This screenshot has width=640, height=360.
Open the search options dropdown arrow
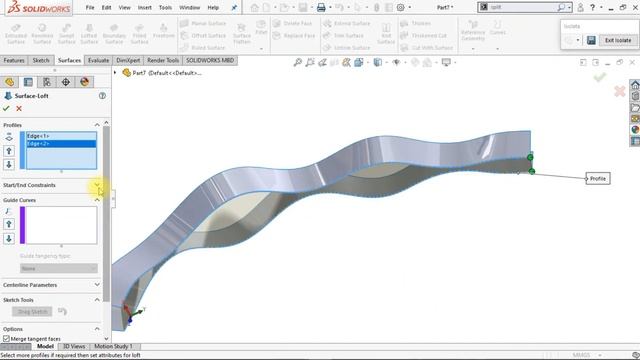pyautogui.click(x=569, y=7)
